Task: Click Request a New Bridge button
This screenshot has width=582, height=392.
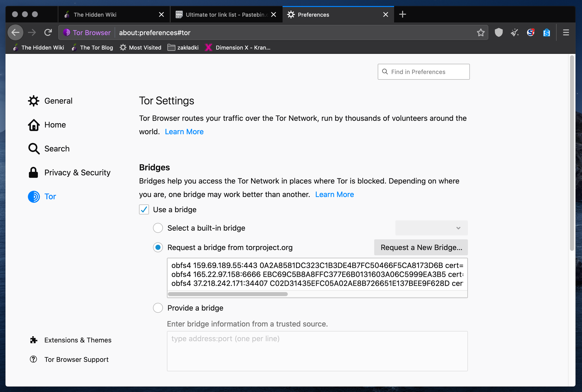Action: pos(421,247)
